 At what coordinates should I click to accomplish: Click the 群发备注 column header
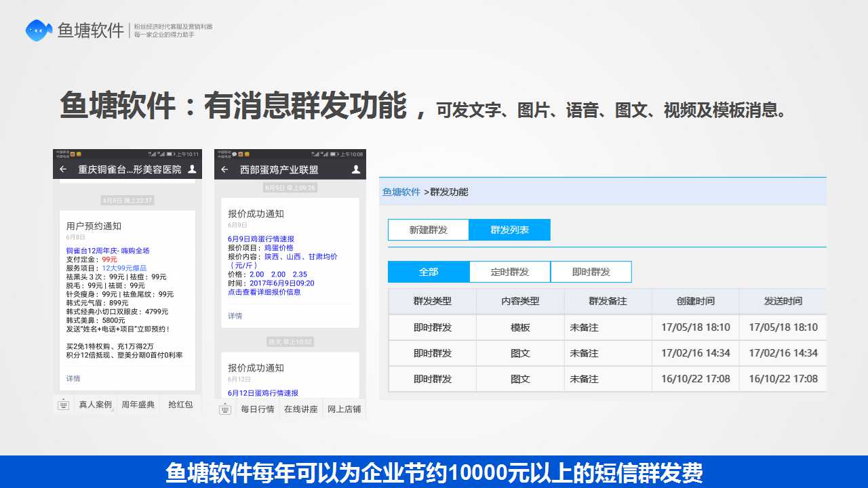[x=608, y=301]
